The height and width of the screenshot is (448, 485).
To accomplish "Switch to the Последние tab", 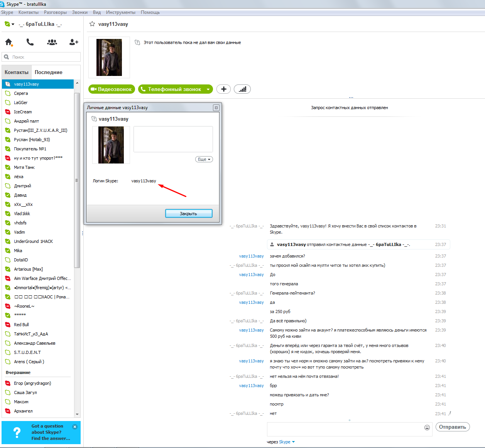I will pos(49,72).
